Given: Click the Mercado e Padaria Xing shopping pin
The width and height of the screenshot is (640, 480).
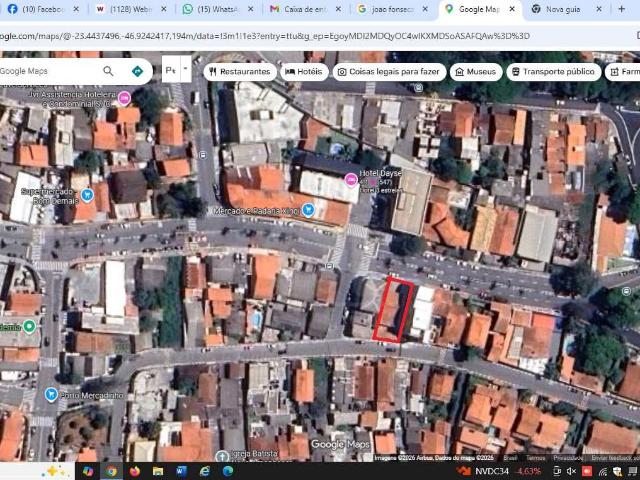Looking at the screenshot, I should point(308,210).
